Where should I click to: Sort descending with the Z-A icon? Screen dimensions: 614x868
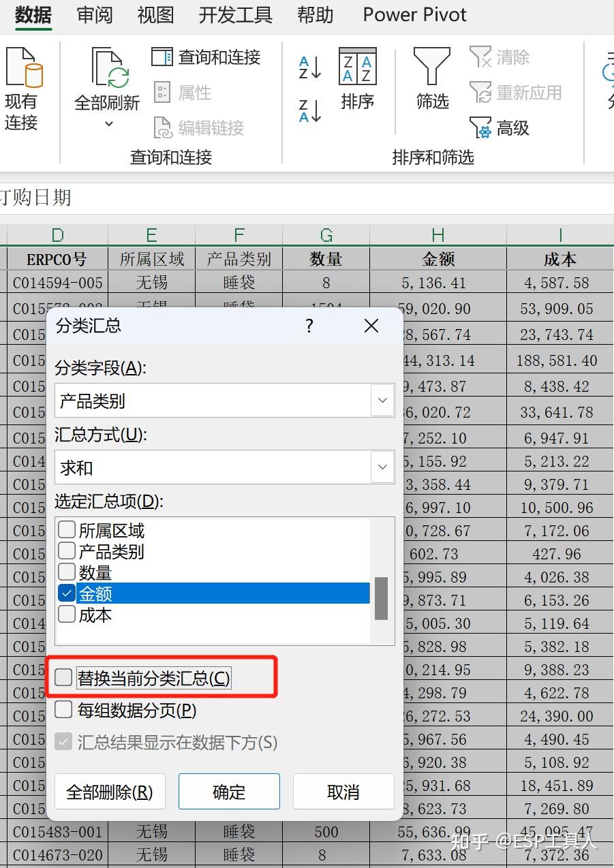tap(310, 110)
